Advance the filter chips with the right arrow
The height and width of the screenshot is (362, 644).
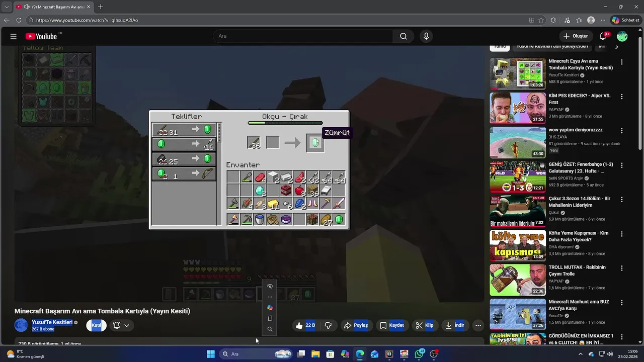617,47
